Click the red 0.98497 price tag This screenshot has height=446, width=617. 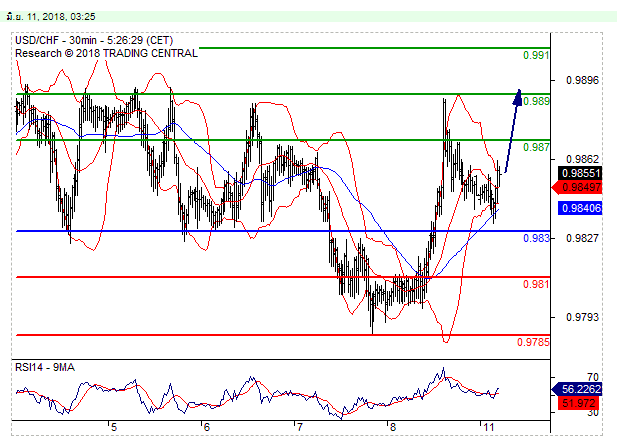[577, 187]
